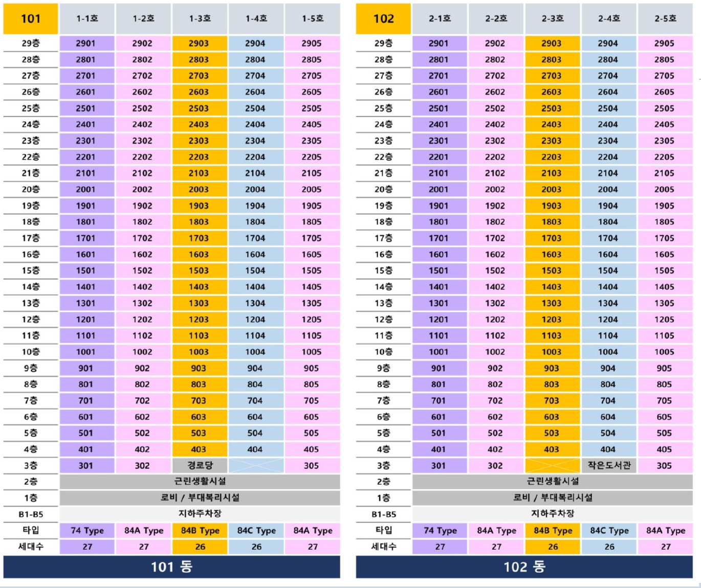Screen dimensions: 701x588
Task: Click the yellow 101 building header cell
Action: click(x=31, y=19)
